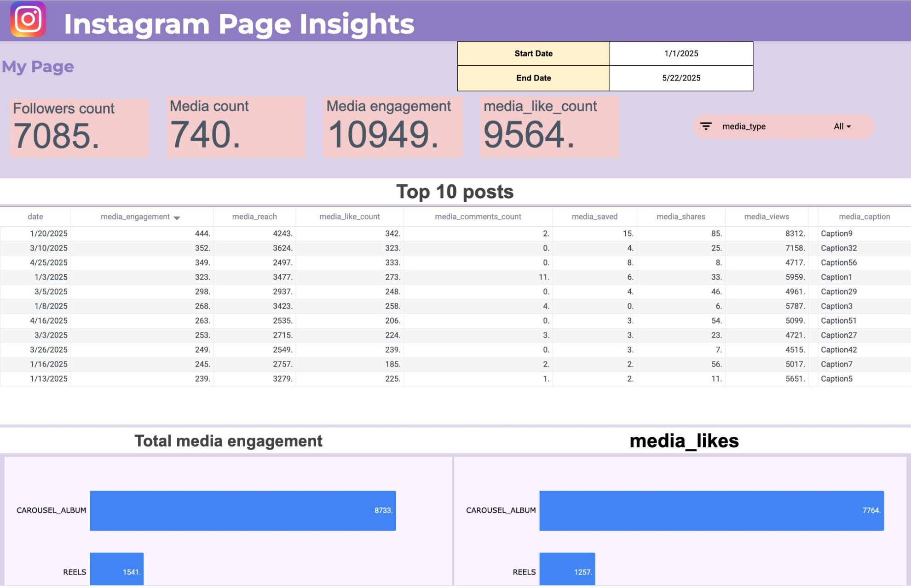Sort by media_saved column header

[594, 217]
